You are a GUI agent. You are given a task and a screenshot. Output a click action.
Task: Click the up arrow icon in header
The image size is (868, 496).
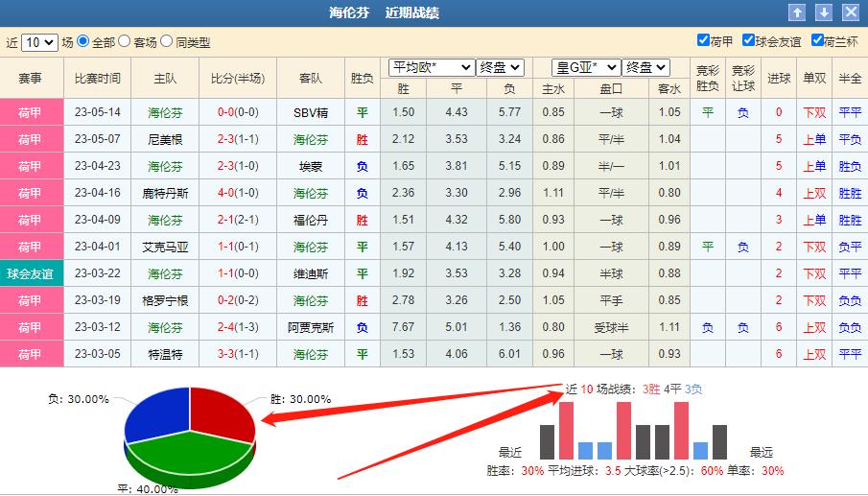coord(797,12)
